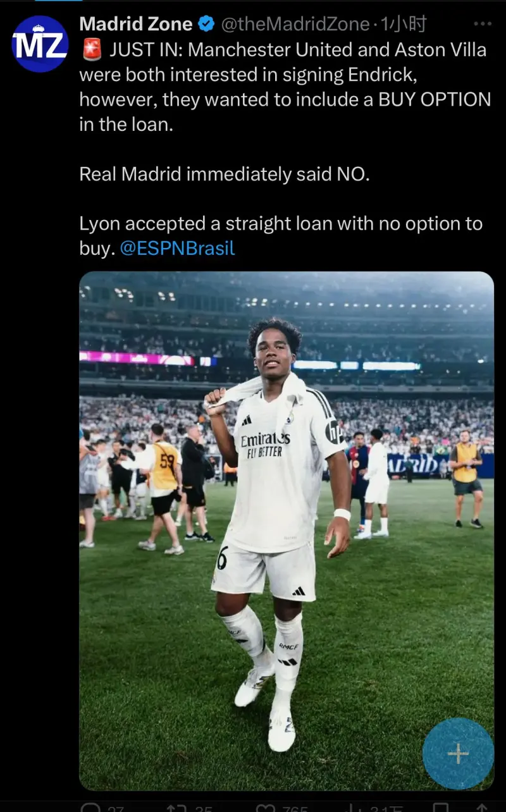The image size is (506, 812).
Task: Bookmark the post with the bookmark icon
Action: coord(441,808)
